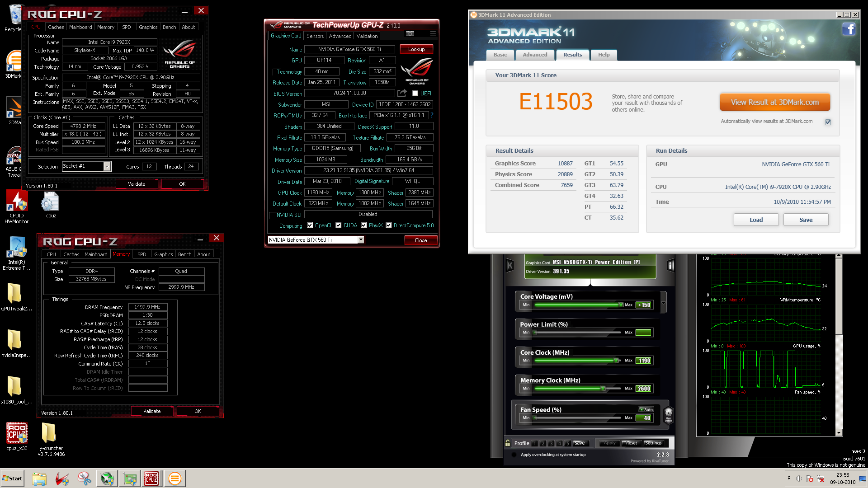The image size is (868, 488).
Task: Expand the Core Voltage side arrow
Action: pyautogui.click(x=663, y=303)
